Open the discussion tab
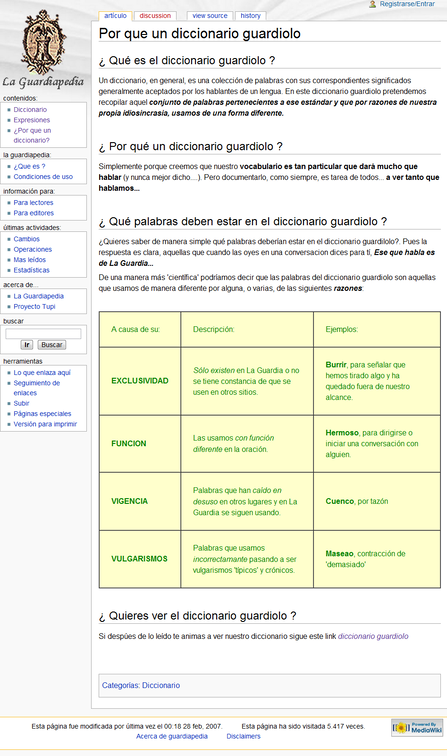The width and height of the screenshot is (447, 756). (155, 16)
